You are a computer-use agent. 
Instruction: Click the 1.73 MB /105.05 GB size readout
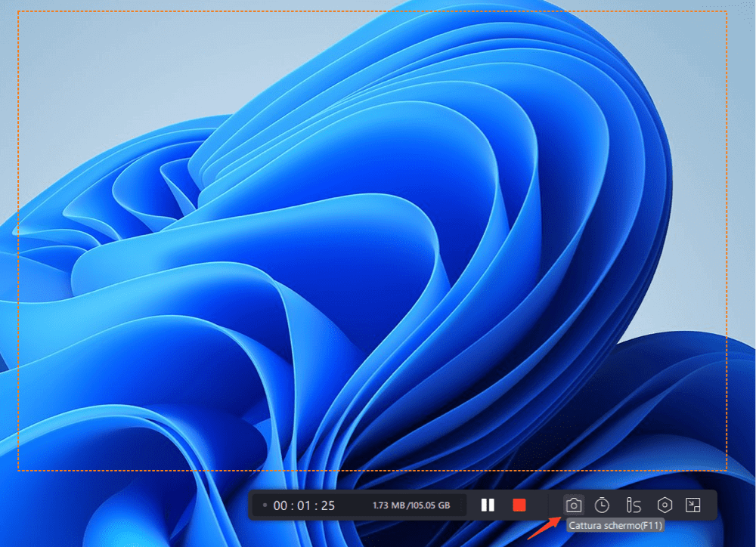[411, 505]
